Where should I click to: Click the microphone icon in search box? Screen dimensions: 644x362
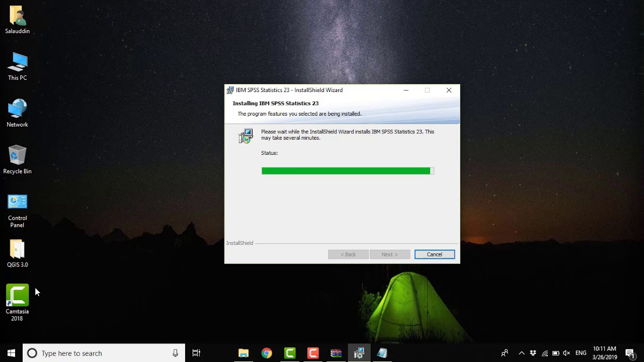click(x=175, y=353)
